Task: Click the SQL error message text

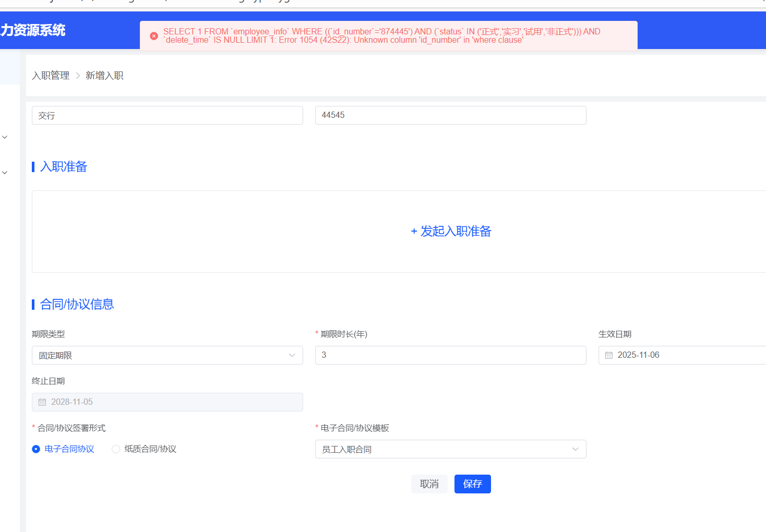Action: coord(382,36)
